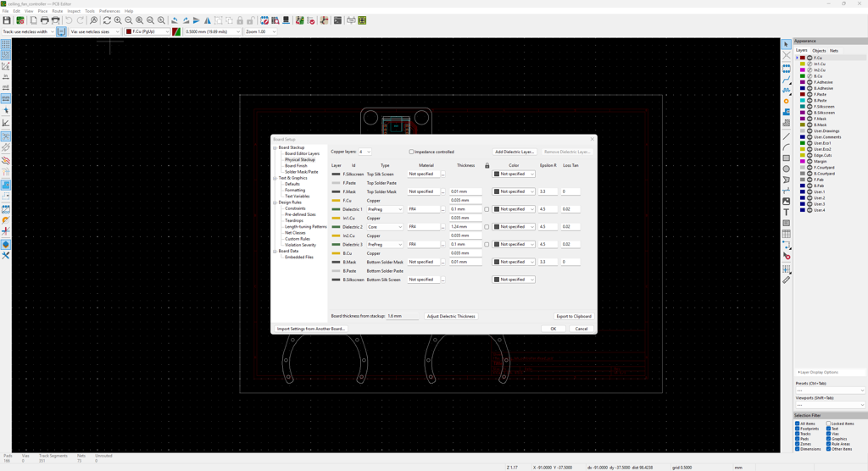Click the Cancel button in Board Setup
This screenshot has width=868, height=471.
[x=581, y=329]
